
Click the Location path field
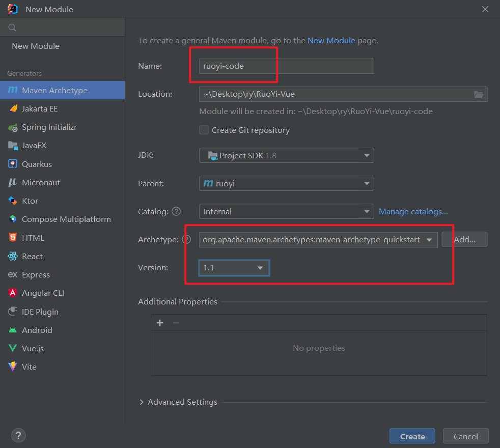pyautogui.click(x=343, y=94)
